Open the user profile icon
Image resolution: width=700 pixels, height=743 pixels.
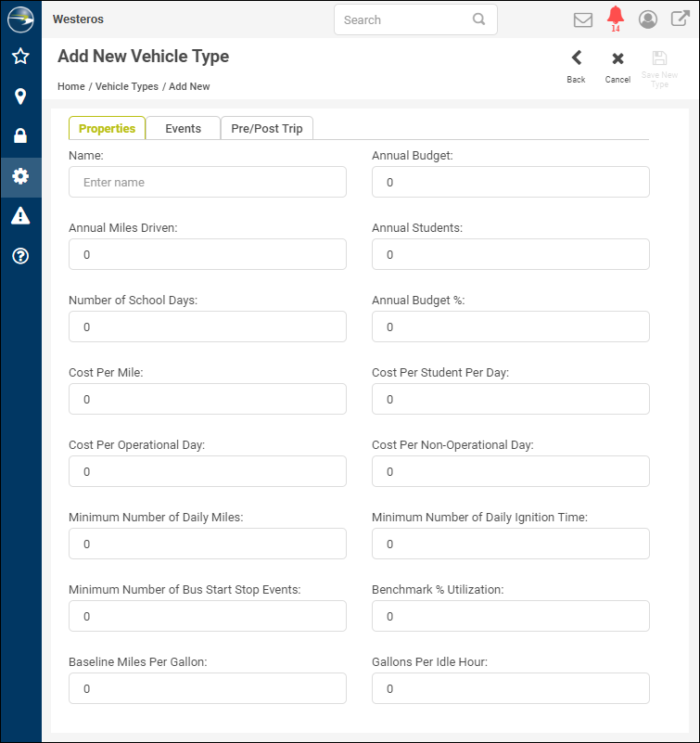coord(647,19)
